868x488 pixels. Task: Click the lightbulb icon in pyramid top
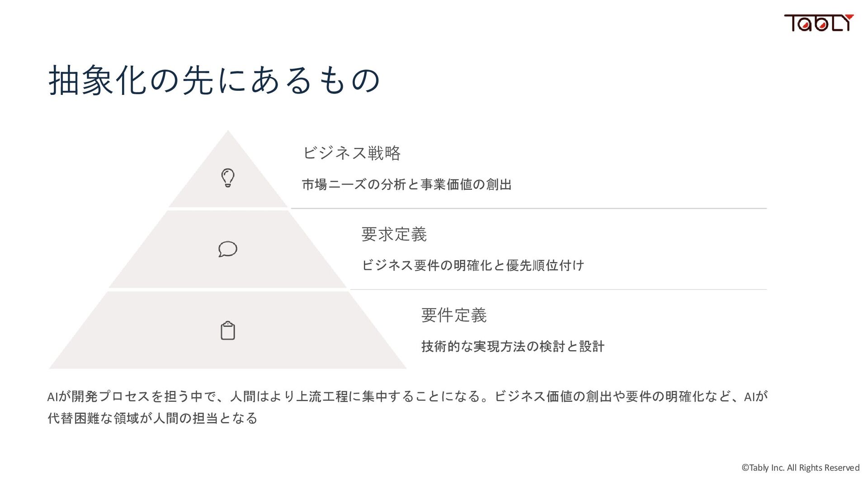click(228, 178)
